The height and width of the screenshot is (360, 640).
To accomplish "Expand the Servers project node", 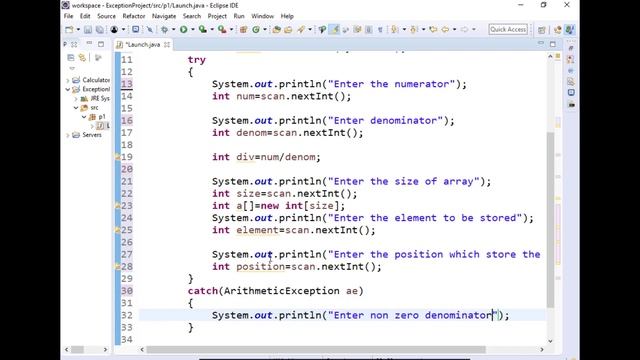I will point(68,135).
